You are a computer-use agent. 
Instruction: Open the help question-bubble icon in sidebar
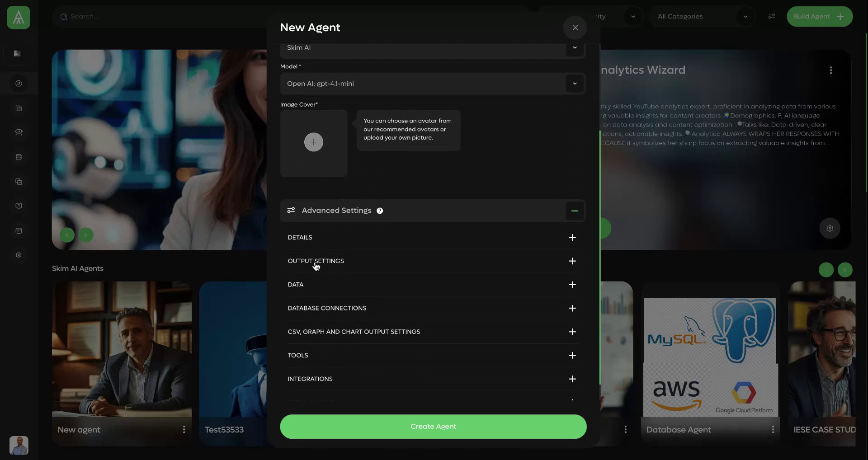(18, 206)
